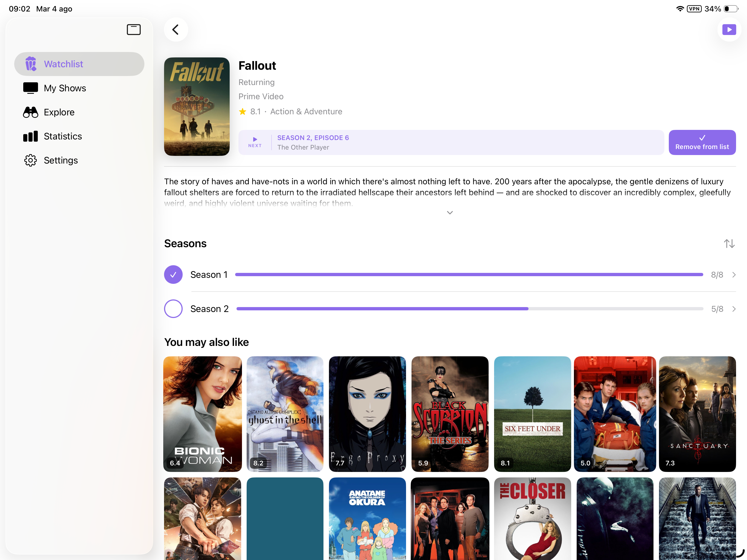This screenshot has height=560, width=747.
Task: Click the Seasons heading
Action: tap(185, 244)
